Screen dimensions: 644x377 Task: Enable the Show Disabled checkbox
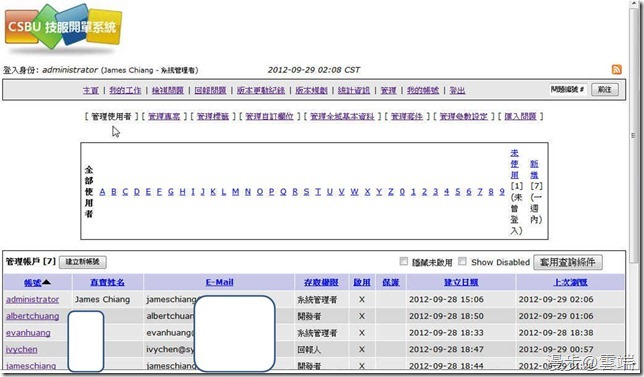(x=462, y=261)
